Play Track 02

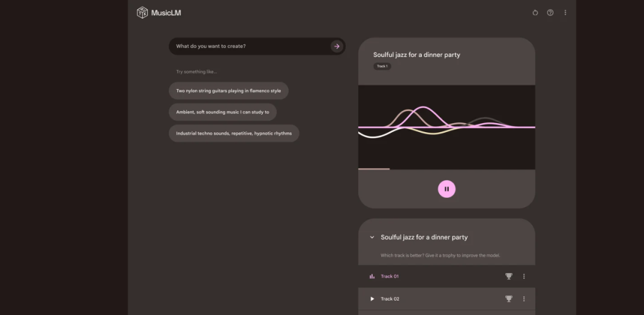tap(372, 299)
